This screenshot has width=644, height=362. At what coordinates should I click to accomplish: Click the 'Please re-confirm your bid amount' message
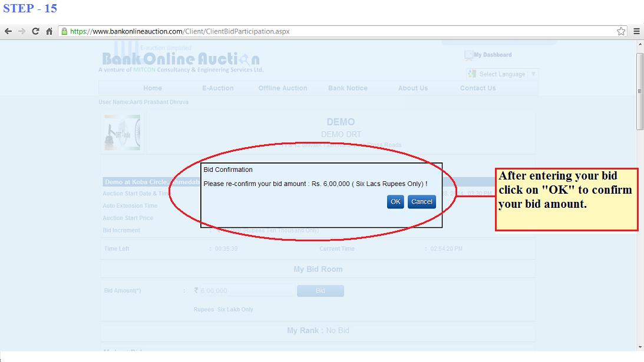tap(315, 184)
